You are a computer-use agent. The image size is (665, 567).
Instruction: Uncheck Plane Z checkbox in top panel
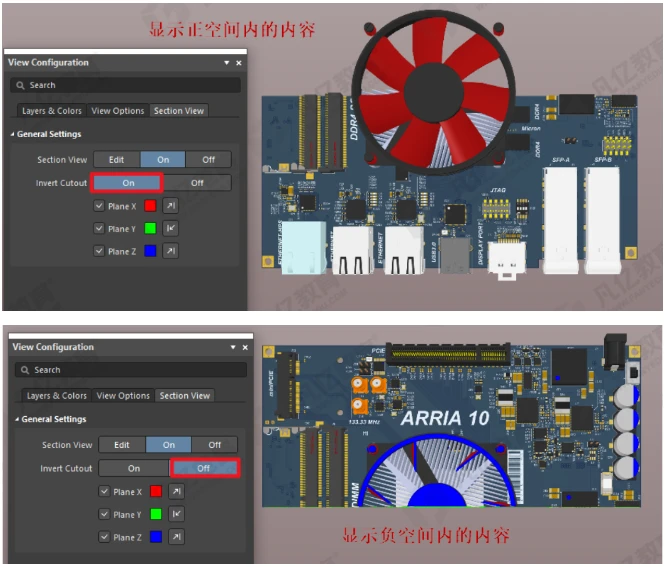[x=99, y=251]
